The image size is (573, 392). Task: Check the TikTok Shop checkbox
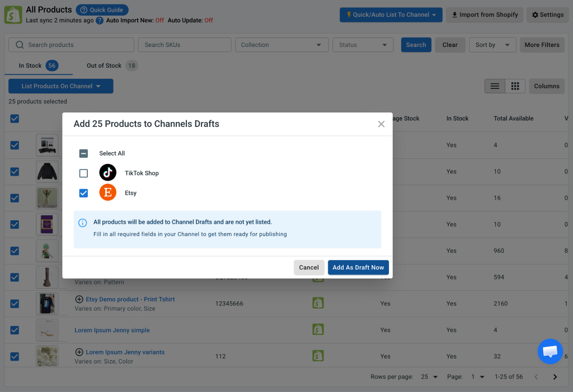pos(83,173)
